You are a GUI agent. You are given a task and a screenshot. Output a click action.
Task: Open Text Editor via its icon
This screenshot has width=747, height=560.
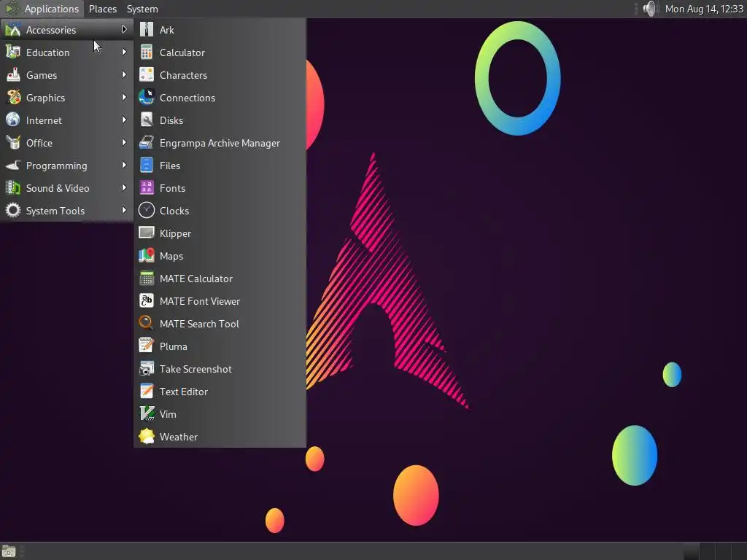146,392
